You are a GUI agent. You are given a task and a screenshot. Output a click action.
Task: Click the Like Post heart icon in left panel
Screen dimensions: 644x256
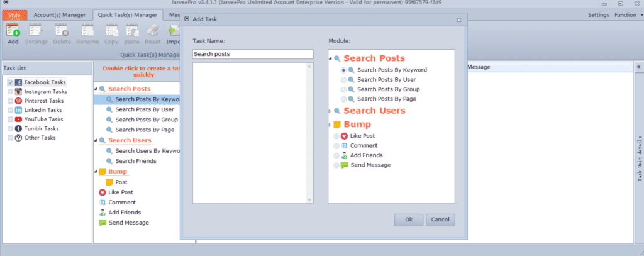pos(103,192)
